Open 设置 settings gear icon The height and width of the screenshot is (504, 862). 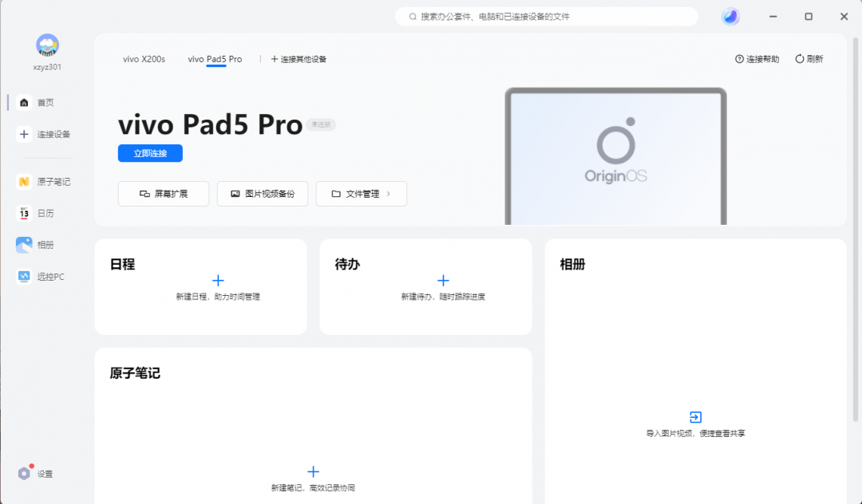[24, 473]
